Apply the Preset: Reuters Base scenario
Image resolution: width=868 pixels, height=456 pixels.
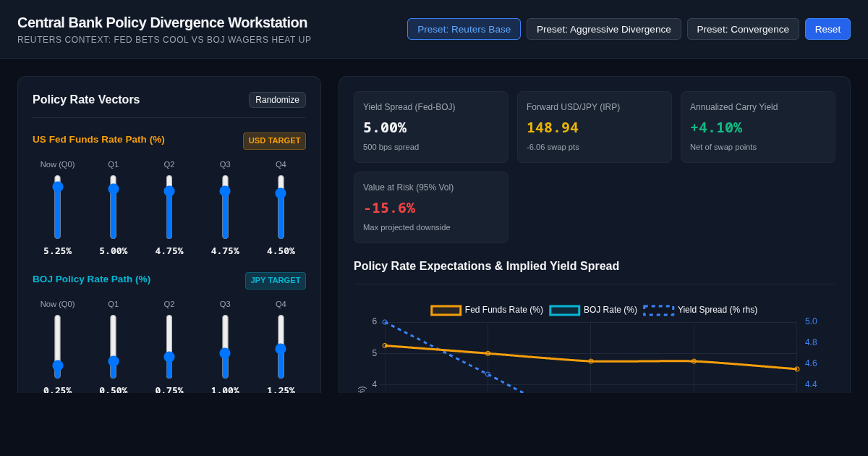tap(464, 29)
